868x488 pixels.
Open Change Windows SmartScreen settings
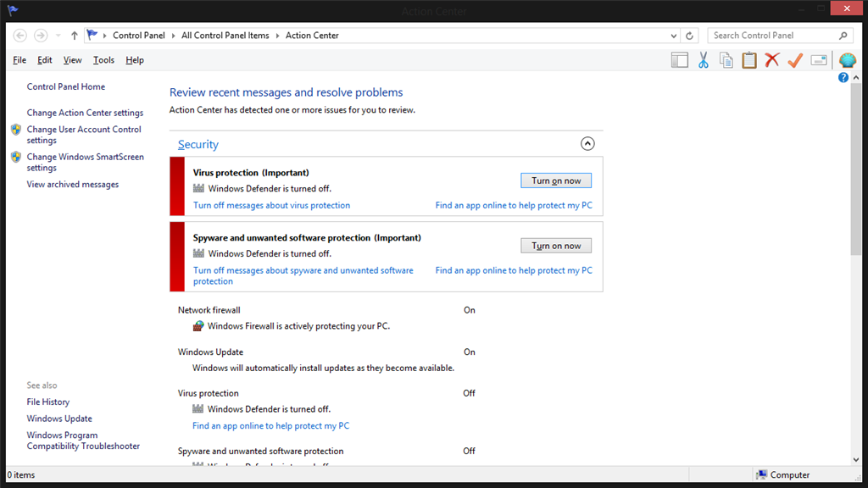[x=86, y=162]
